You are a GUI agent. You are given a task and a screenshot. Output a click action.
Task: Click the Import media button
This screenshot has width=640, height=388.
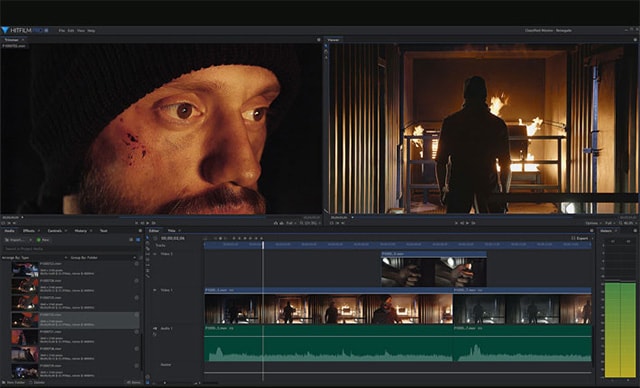(16, 240)
